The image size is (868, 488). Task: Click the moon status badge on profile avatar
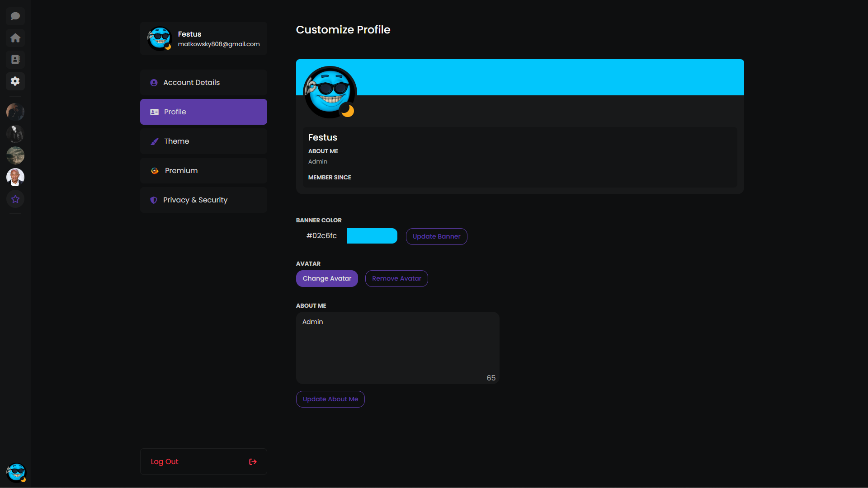coord(347,110)
